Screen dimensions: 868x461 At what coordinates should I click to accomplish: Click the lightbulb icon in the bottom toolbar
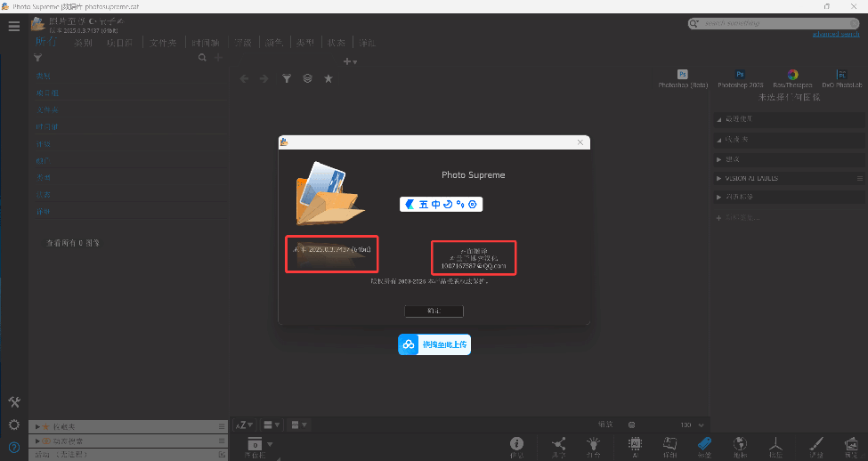click(x=593, y=446)
